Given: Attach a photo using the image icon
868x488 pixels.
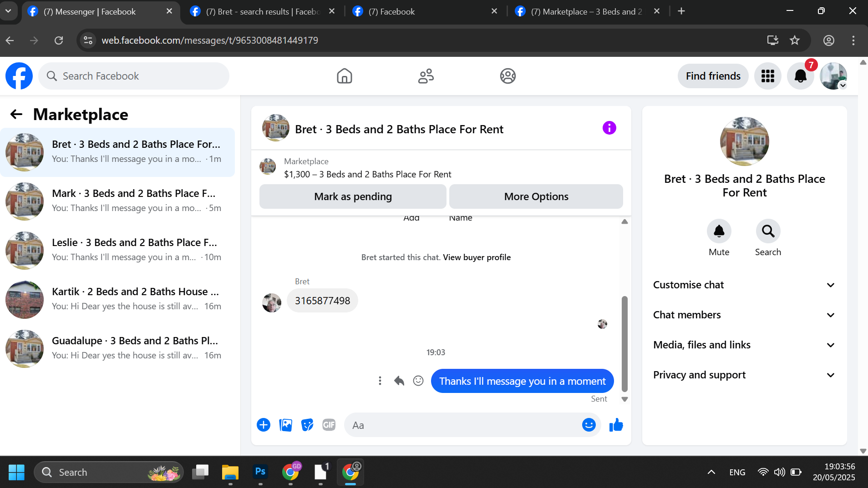Looking at the screenshot, I should click(285, 425).
